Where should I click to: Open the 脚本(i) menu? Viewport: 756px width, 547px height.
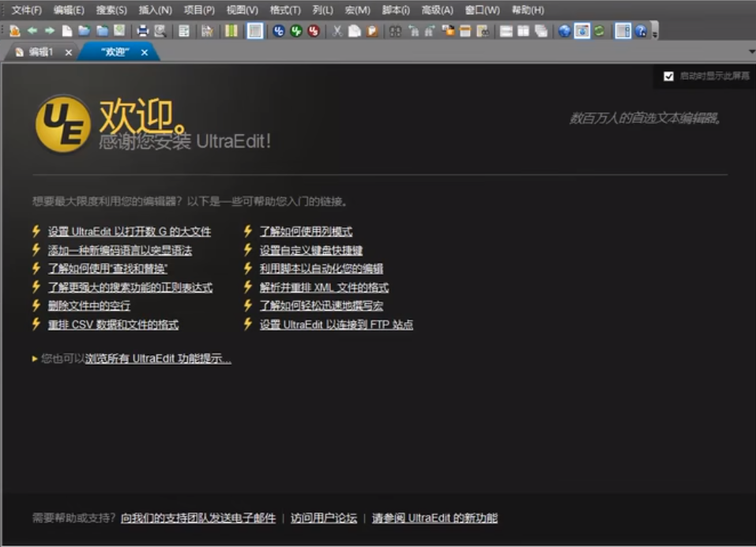(396, 9)
